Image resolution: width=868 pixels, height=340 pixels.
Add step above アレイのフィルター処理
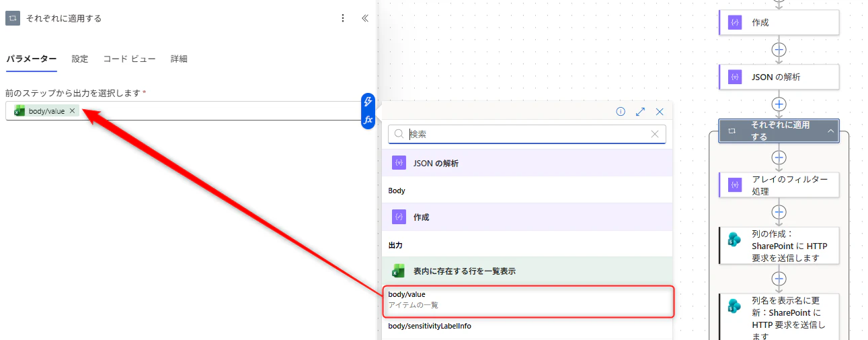pyautogui.click(x=779, y=158)
